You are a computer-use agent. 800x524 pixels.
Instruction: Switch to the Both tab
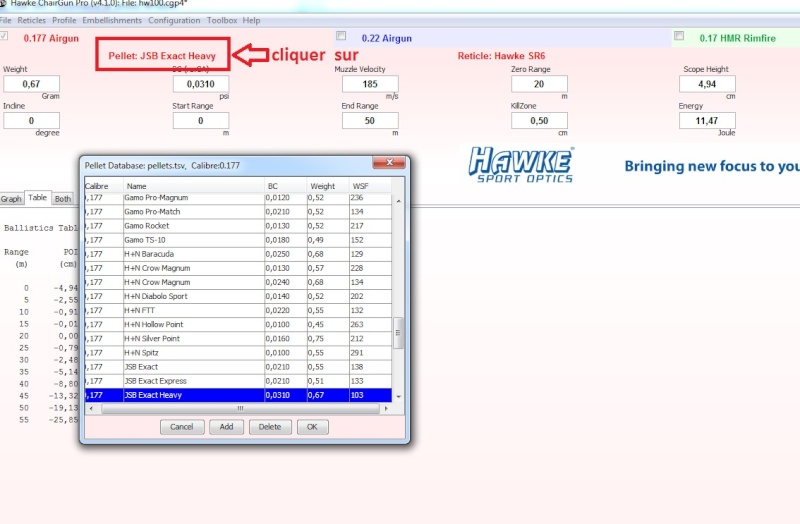click(63, 198)
